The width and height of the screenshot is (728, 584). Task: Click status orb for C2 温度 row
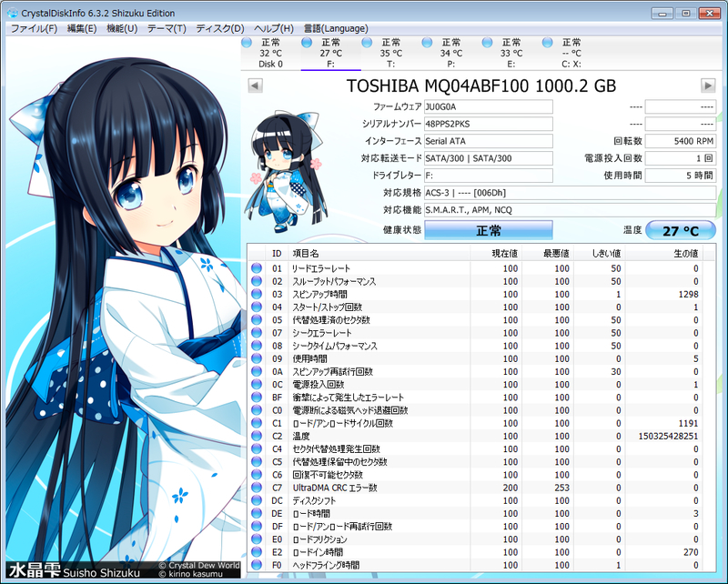click(x=257, y=436)
